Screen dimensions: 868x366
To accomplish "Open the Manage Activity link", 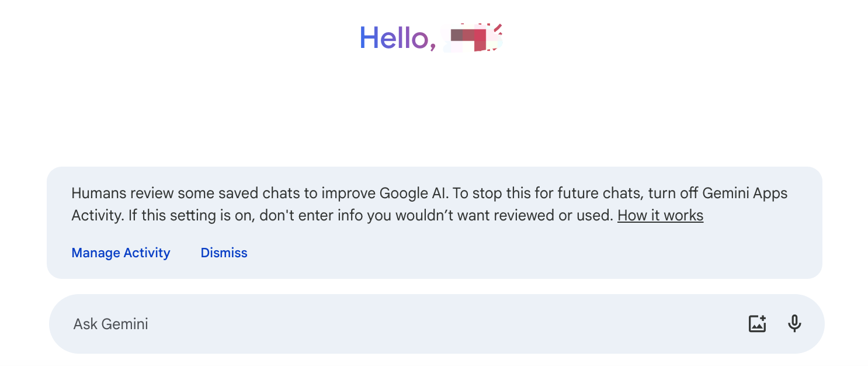I will click(121, 253).
